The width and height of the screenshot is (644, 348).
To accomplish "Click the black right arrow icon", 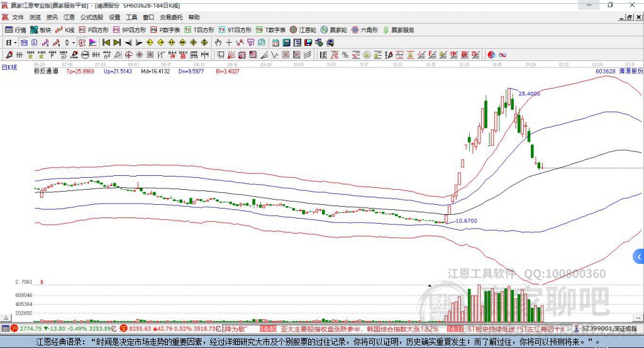I will pyautogui.click(x=139, y=43).
